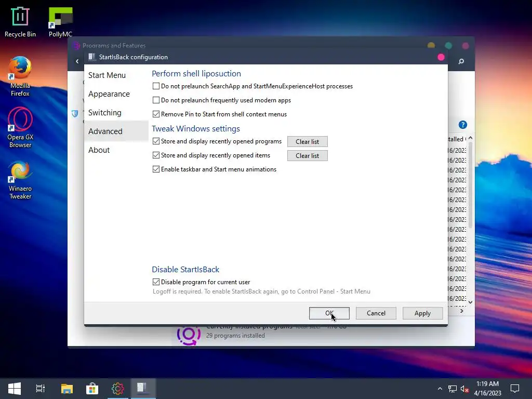Image resolution: width=532 pixels, height=399 pixels.
Task: Select the Mozilla Firefox desktop icon
Action: coord(20,77)
